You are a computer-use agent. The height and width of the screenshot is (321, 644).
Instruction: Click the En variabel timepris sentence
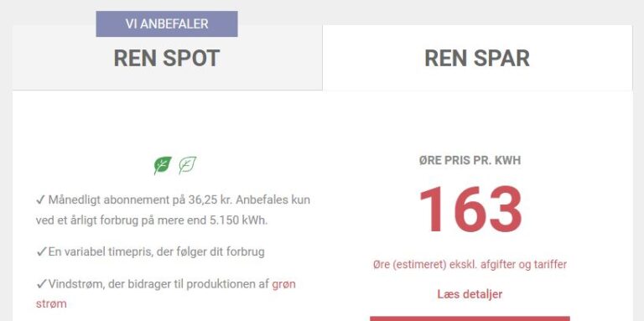click(157, 251)
